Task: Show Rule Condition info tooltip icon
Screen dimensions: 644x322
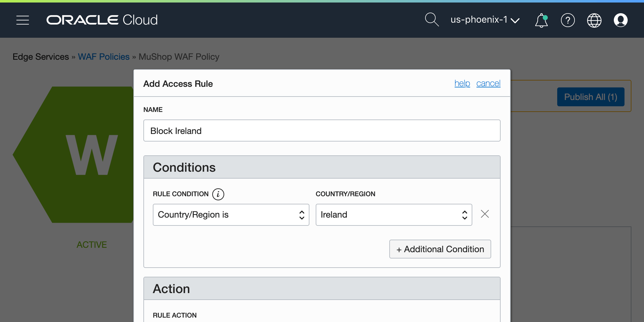Action: click(x=218, y=194)
